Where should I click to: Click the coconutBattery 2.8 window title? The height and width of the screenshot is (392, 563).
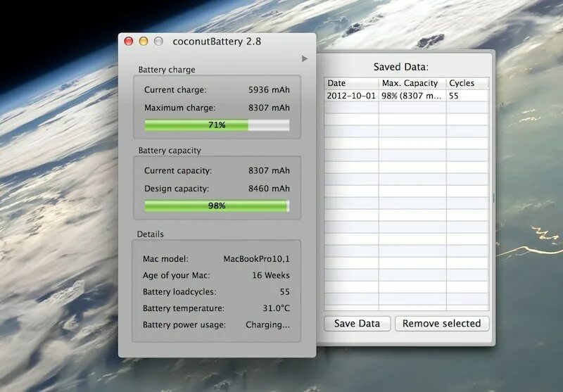pyautogui.click(x=217, y=42)
